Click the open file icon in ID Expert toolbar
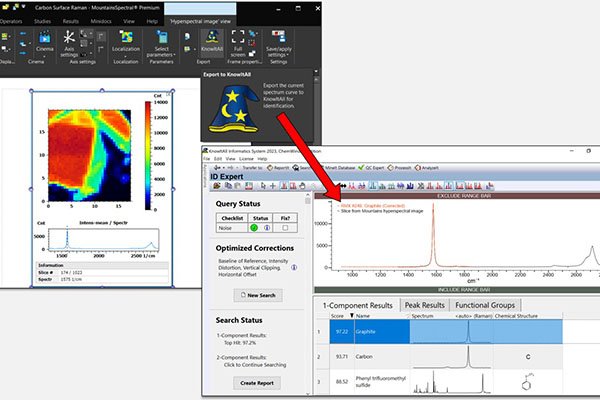 click(217, 186)
